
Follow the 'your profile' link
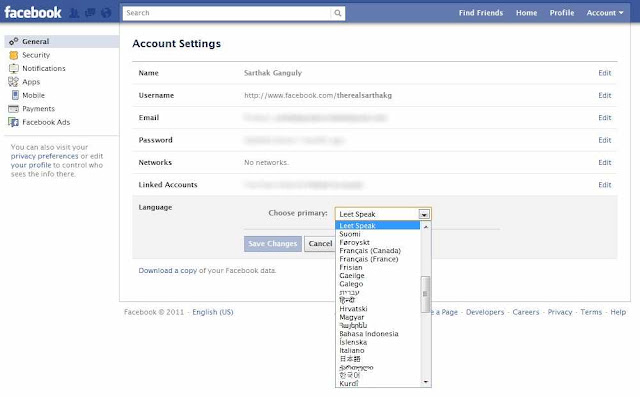pos(31,165)
